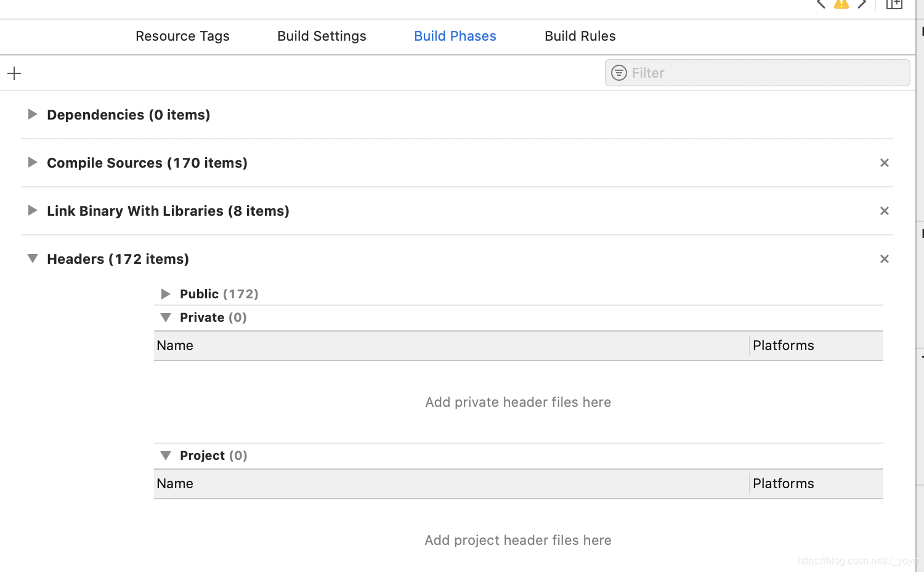Viewport: 924px width, 572px height.
Task: Click 'Project (0)' label
Action: pyautogui.click(x=214, y=456)
